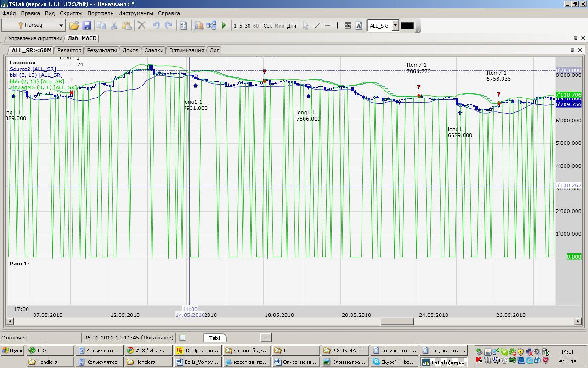Click the Open folder toolbar icon
The image size is (588, 368).
(74, 26)
